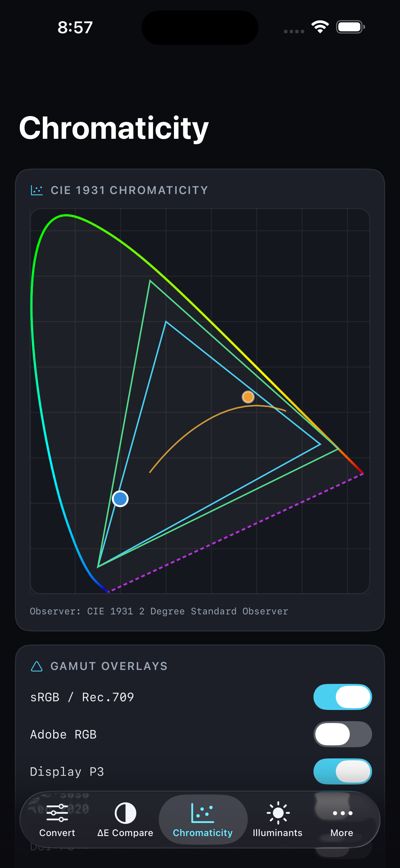Select the Chromaticity tab

(x=203, y=820)
